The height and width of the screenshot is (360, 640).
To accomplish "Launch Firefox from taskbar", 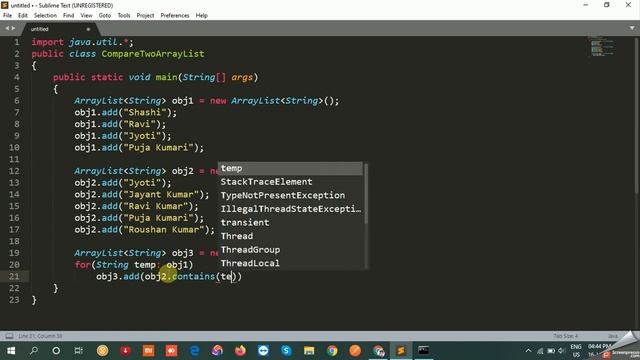I will click(x=240, y=351).
